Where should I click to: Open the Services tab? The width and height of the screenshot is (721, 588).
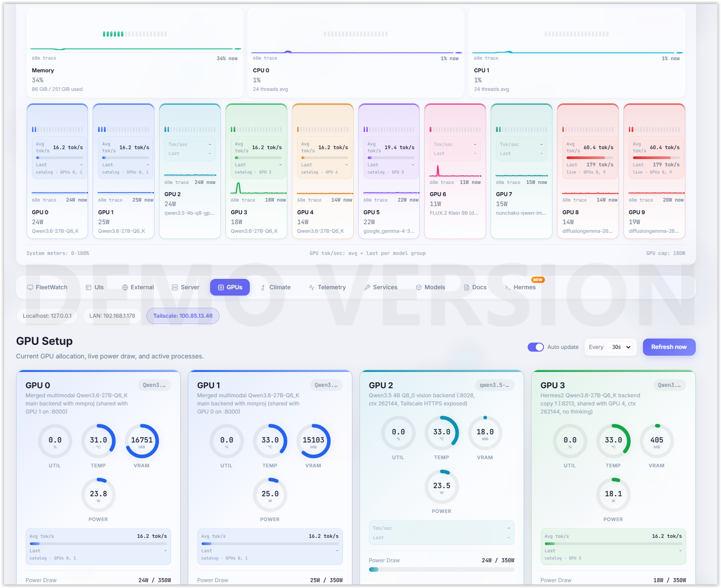(381, 287)
